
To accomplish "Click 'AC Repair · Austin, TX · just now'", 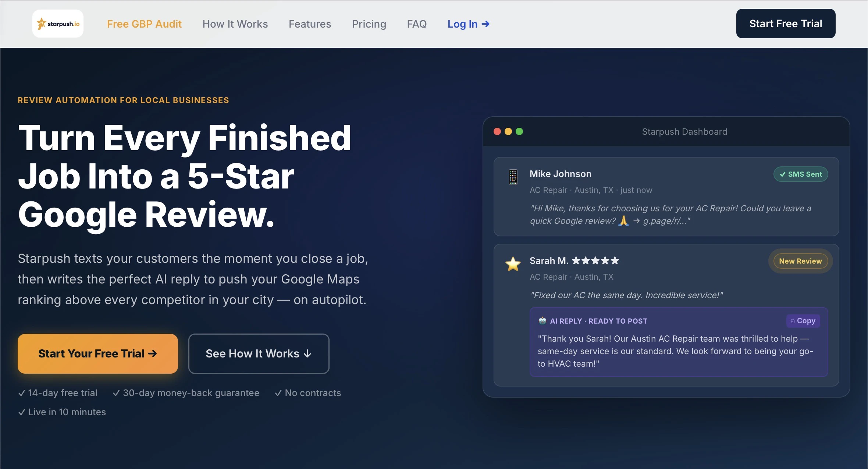I will pyautogui.click(x=591, y=190).
